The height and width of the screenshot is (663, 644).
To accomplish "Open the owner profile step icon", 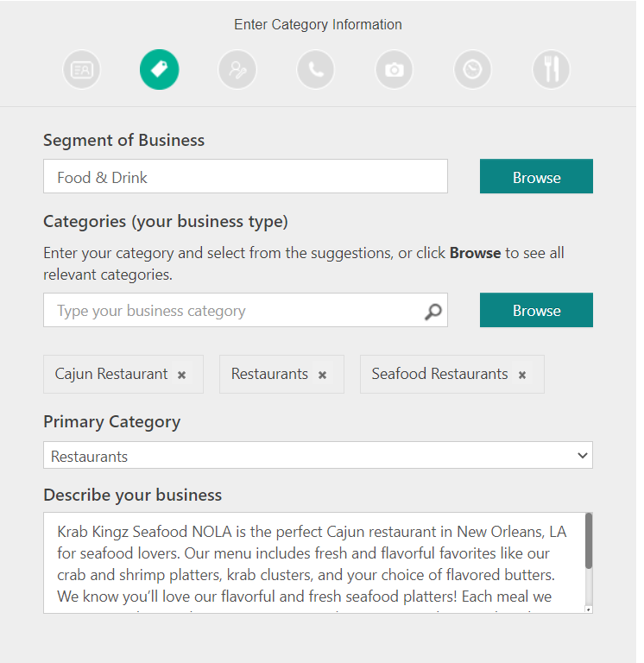I will [x=237, y=69].
